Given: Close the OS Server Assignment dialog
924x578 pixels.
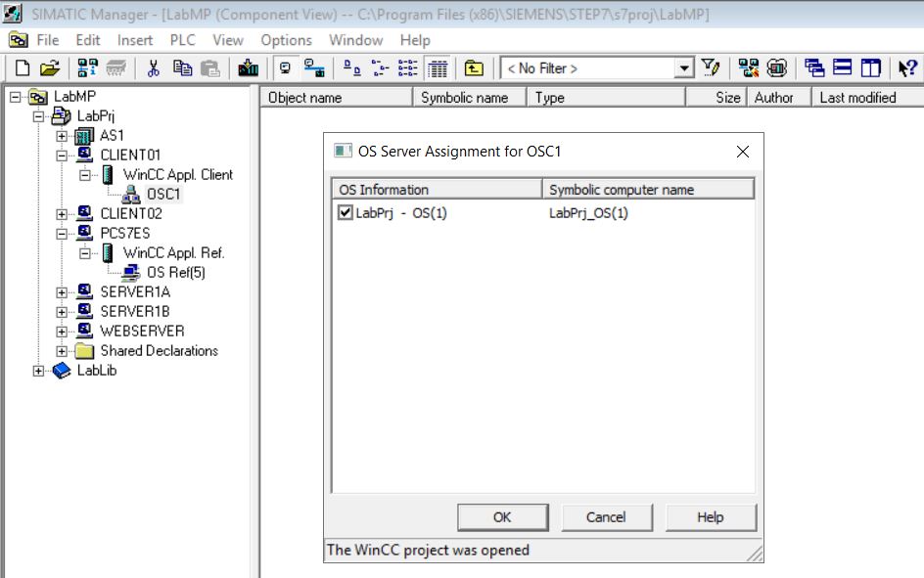Looking at the screenshot, I should (x=743, y=152).
